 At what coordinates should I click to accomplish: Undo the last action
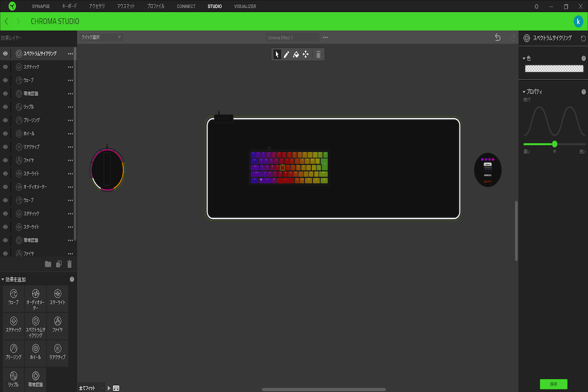498,37
